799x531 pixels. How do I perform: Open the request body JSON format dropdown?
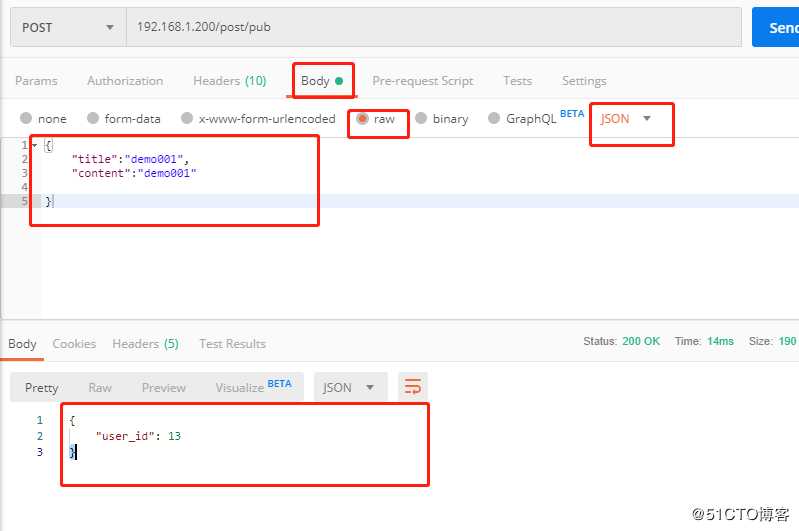626,119
